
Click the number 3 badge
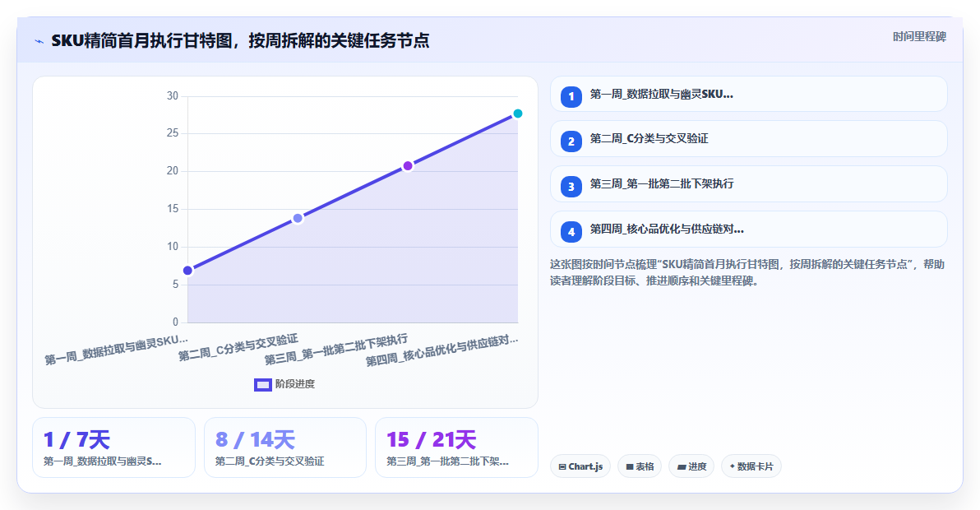(x=571, y=187)
